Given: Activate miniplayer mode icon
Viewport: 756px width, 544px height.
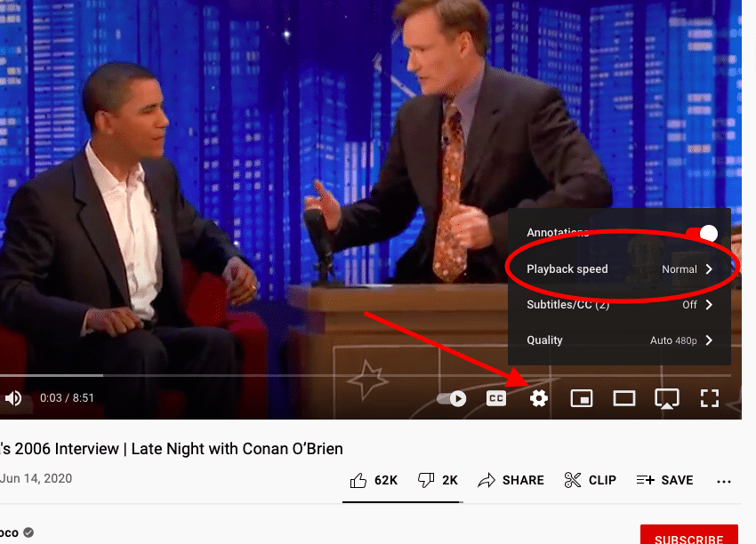Looking at the screenshot, I should tap(582, 398).
